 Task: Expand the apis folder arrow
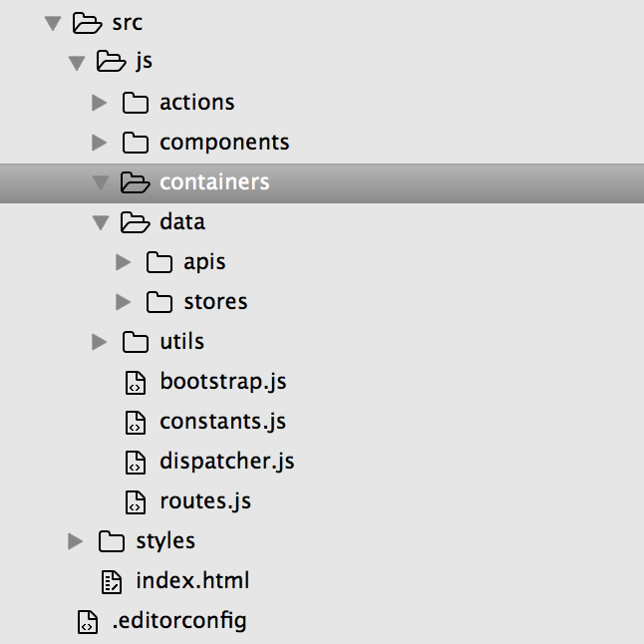(123, 262)
